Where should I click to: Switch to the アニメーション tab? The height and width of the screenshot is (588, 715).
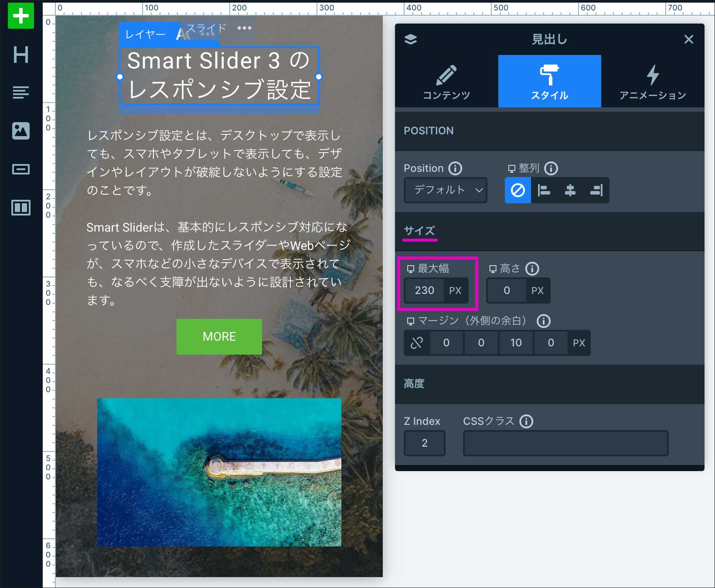652,82
